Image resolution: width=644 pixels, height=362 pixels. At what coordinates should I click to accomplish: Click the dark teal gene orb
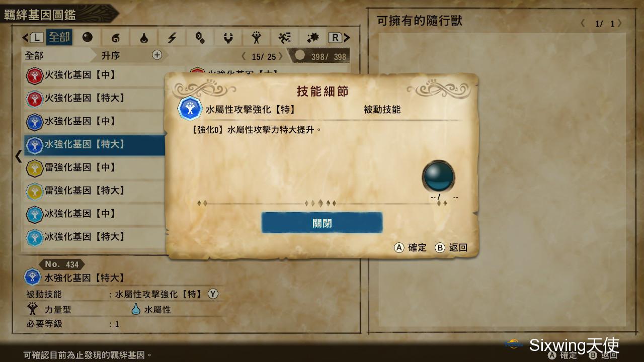(x=439, y=176)
